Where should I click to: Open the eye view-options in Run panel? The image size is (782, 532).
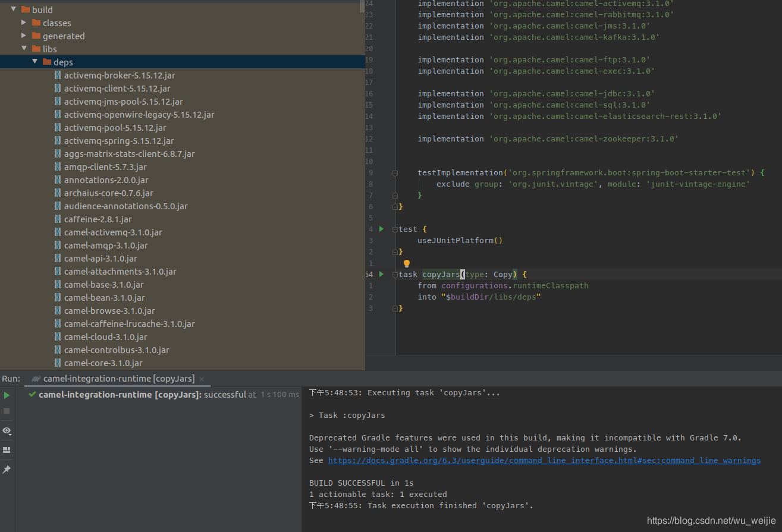tap(7, 431)
